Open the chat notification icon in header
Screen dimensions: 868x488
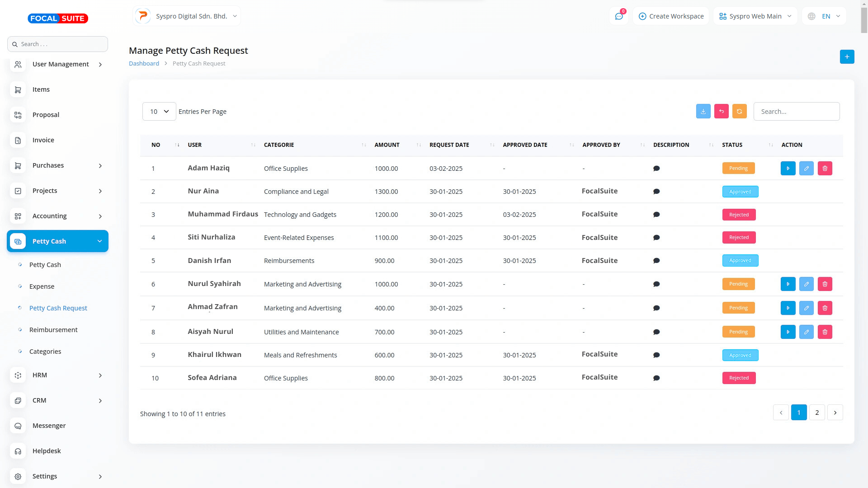(x=618, y=16)
